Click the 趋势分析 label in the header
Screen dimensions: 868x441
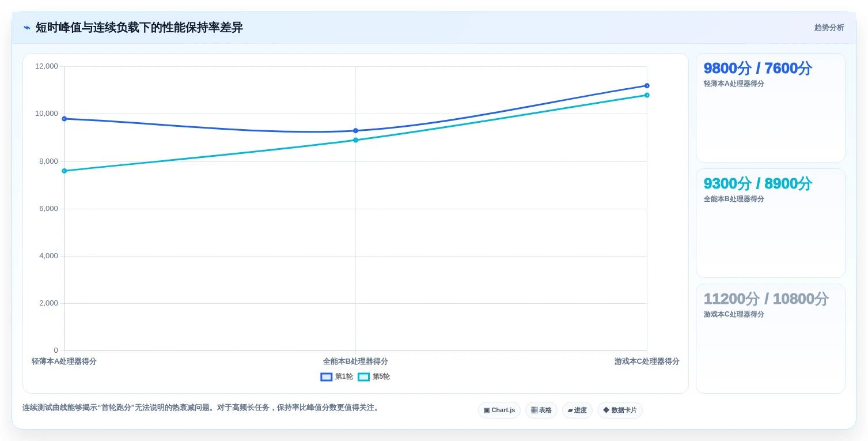click(x=829, y=28)
